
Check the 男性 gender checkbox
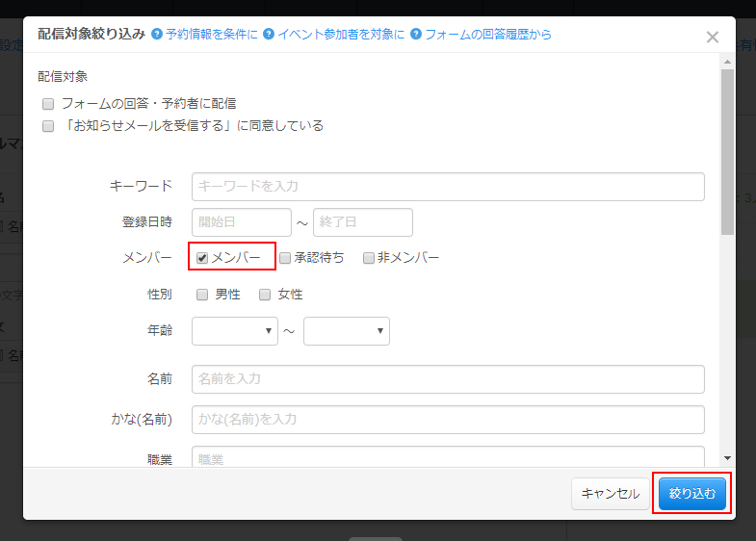(x=202, y=295)
